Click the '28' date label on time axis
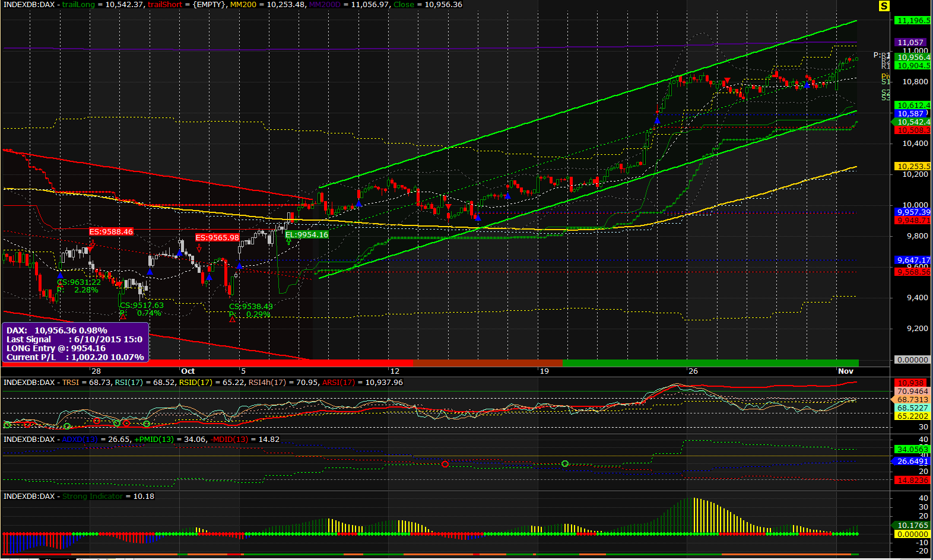 (96, 371)
